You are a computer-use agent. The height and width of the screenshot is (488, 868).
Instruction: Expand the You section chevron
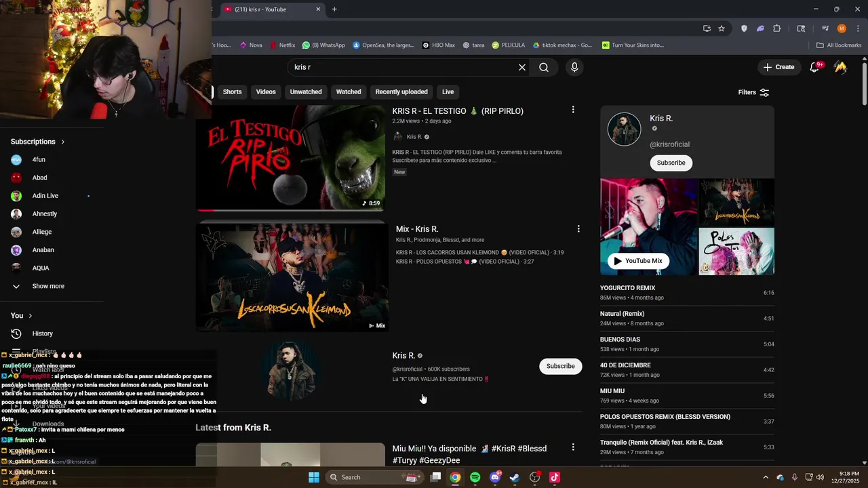(x=31, y=316)
